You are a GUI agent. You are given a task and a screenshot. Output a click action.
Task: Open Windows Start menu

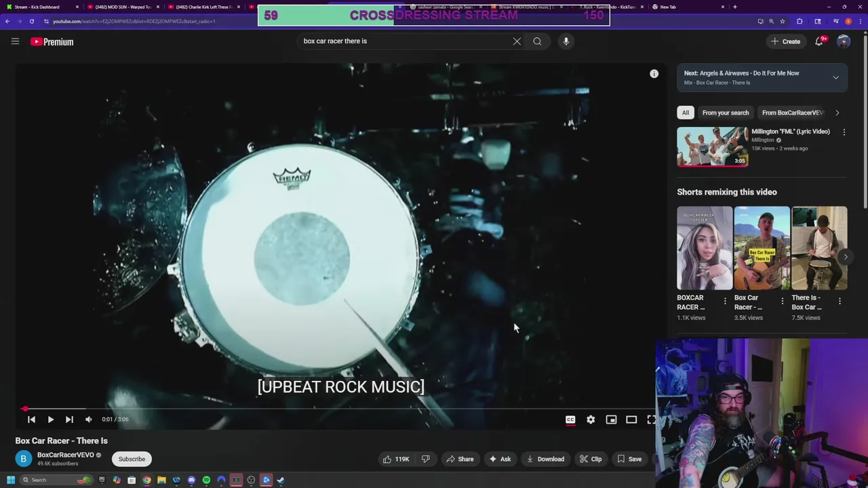pos(11,480)
